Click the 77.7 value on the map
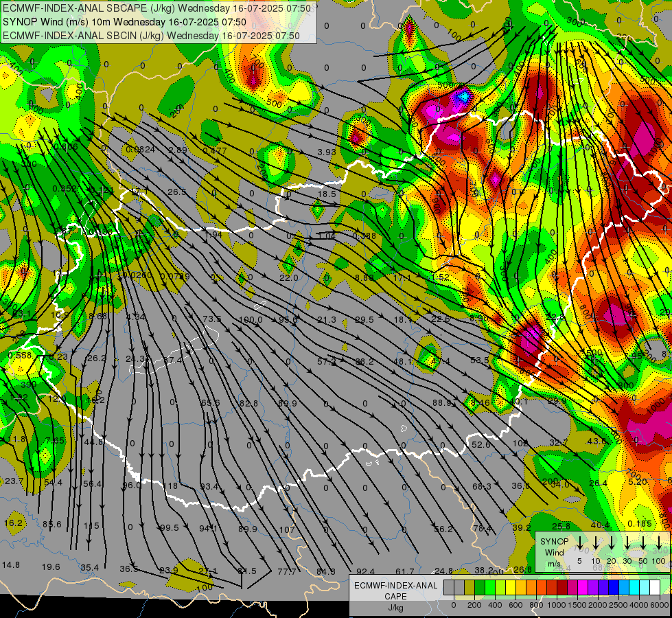672x618 pixels. [287, 571]
